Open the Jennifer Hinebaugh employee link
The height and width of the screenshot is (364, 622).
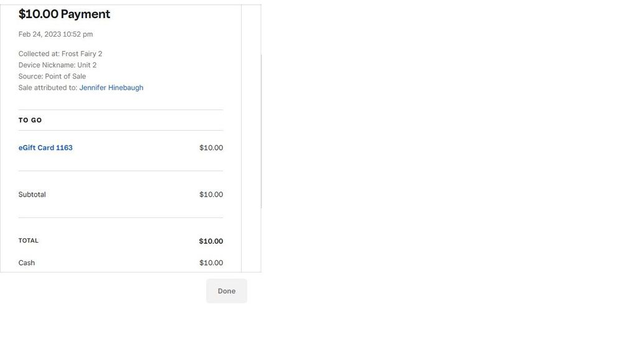pyautogui.click(x=111, y=88)
